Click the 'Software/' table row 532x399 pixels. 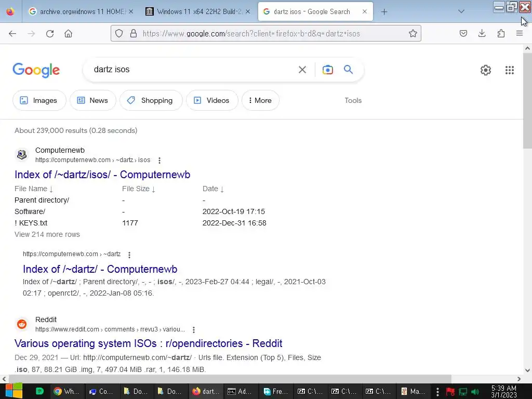pos(140,211)
